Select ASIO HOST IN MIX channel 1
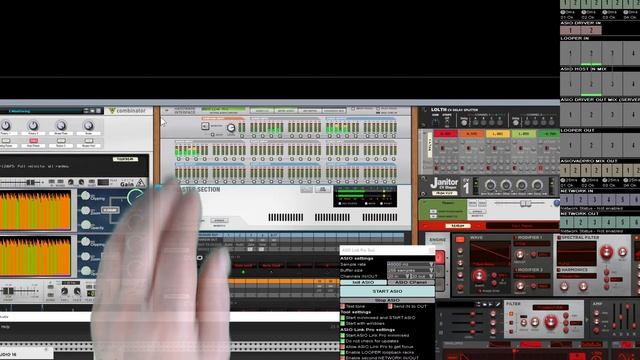Screen dimensions: 640x360 pyautogui.click(x=570, y=84)
